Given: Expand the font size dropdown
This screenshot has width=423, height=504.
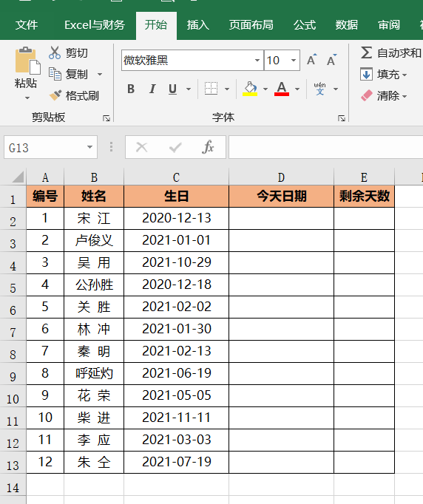Looking at the screenshot, I should pos(294,60).
